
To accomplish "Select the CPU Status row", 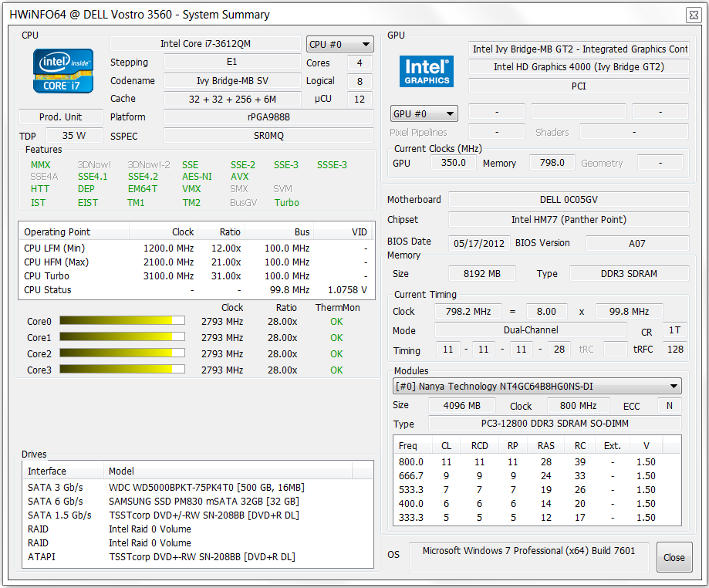I will [197, 290].
